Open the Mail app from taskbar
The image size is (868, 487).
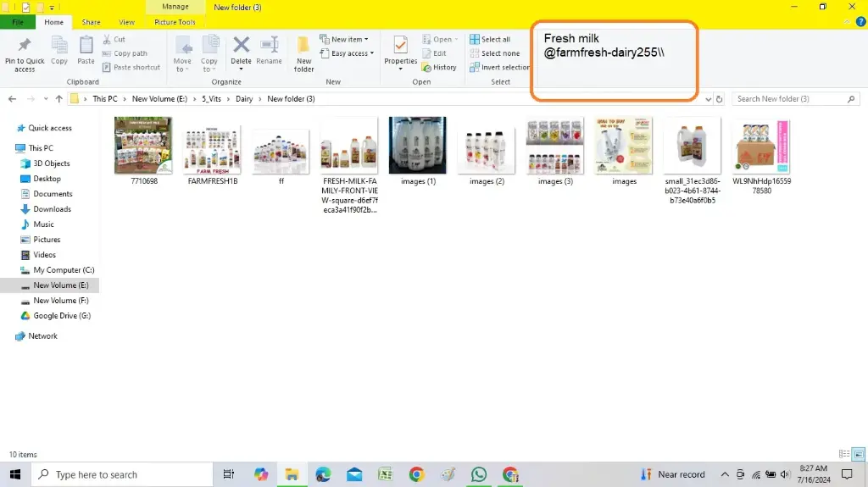coord(354,474)
